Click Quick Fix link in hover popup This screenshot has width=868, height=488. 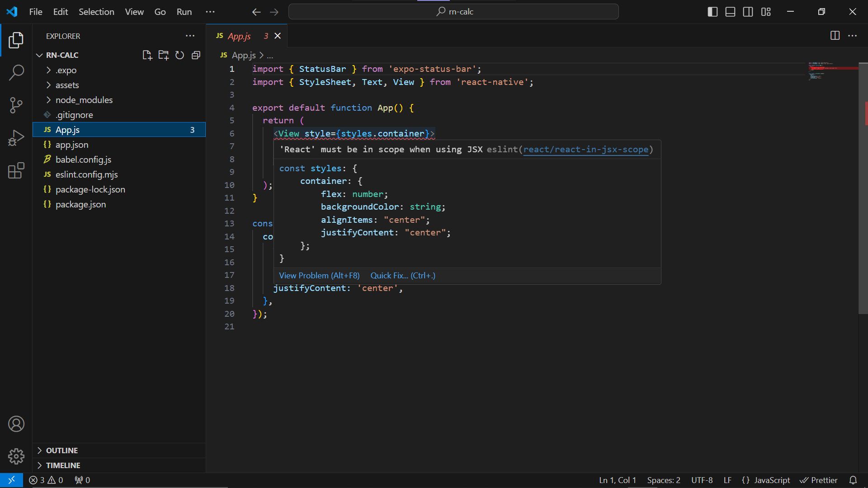pos(403,276)
